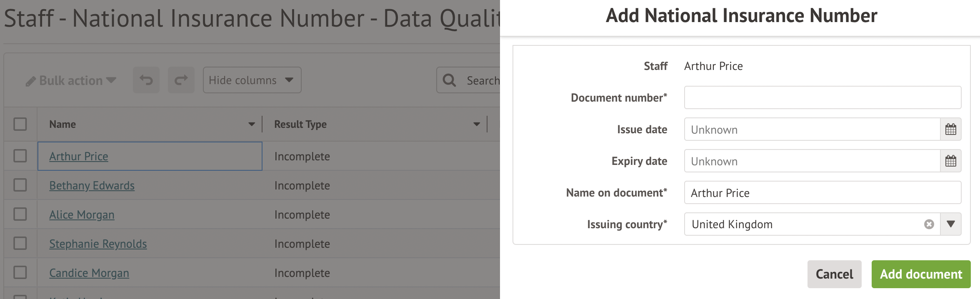Tick the checkbox beside Alice Morgan
980x299 pixels.
click(x=20, y=214)
